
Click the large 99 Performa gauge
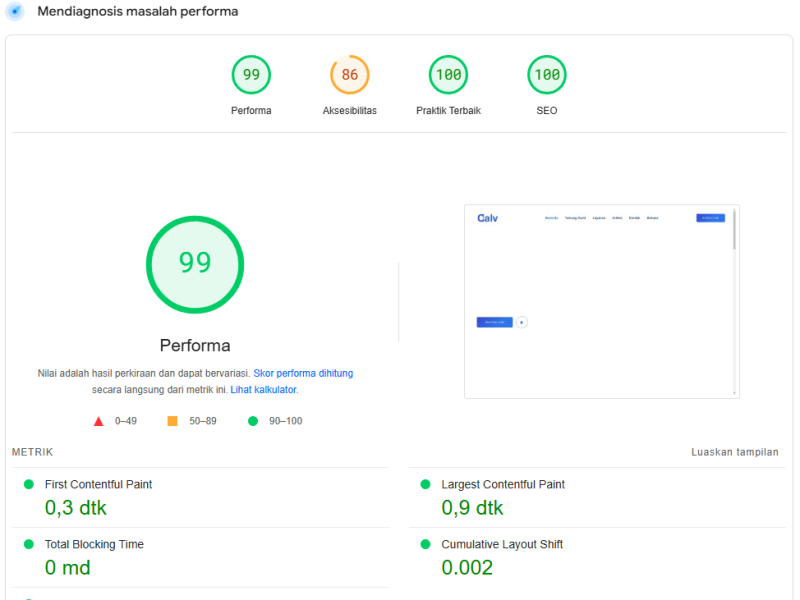pos(195,264)
